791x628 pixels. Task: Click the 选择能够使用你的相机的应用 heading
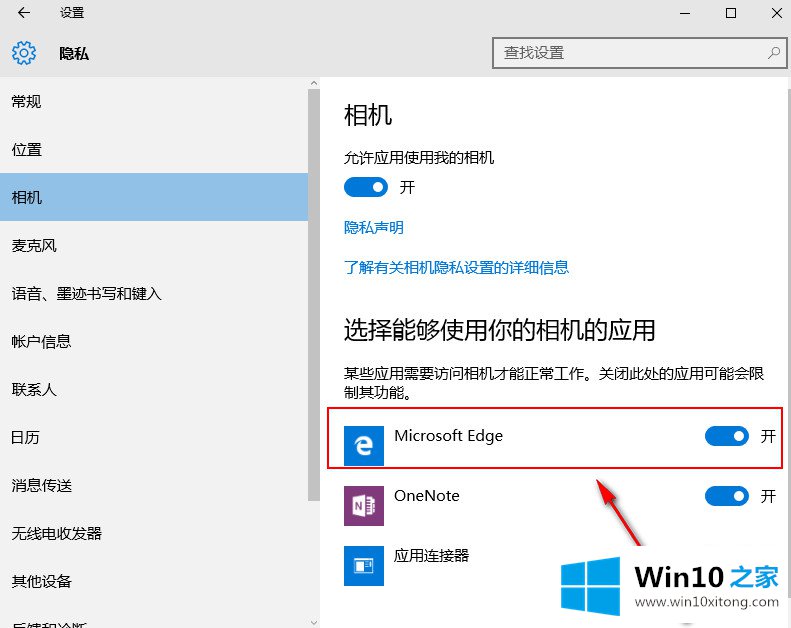(x=499, y=330)
